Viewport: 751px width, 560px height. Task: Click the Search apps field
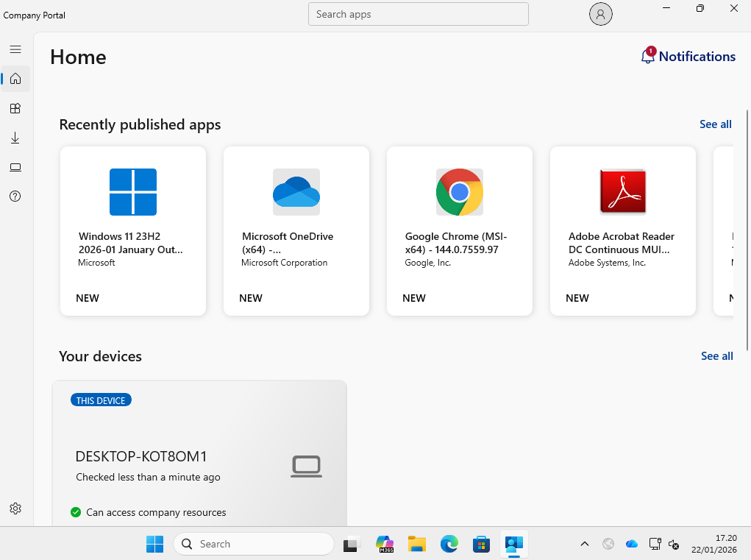tap(418, 14)
